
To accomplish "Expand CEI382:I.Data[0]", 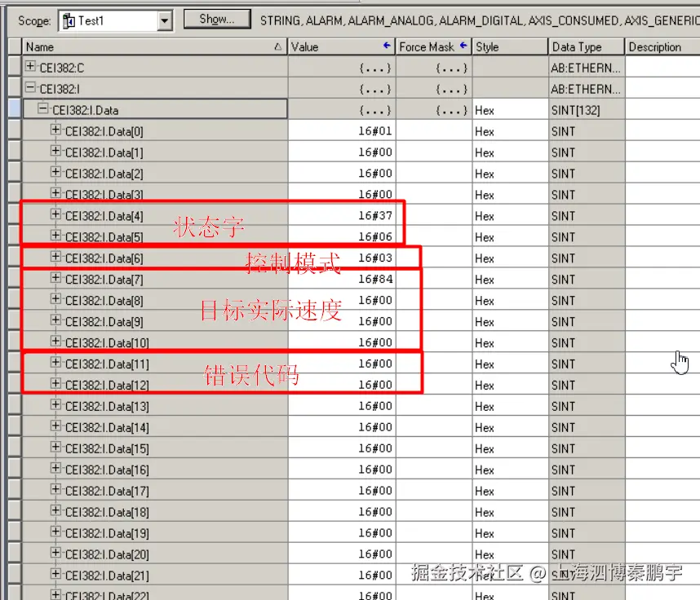I will [54, 130].
